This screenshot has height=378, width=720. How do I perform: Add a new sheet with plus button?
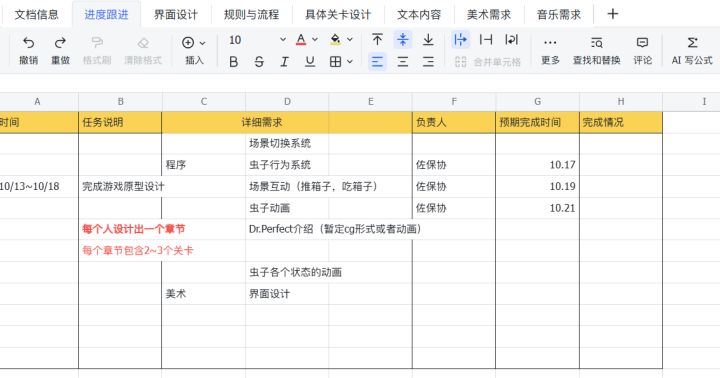[x=613, y=14]
